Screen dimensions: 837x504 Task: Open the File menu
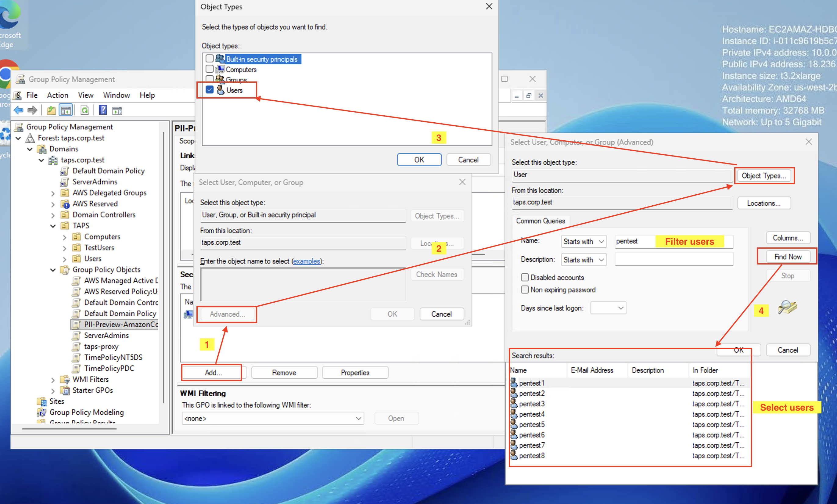tap(32, 95)
